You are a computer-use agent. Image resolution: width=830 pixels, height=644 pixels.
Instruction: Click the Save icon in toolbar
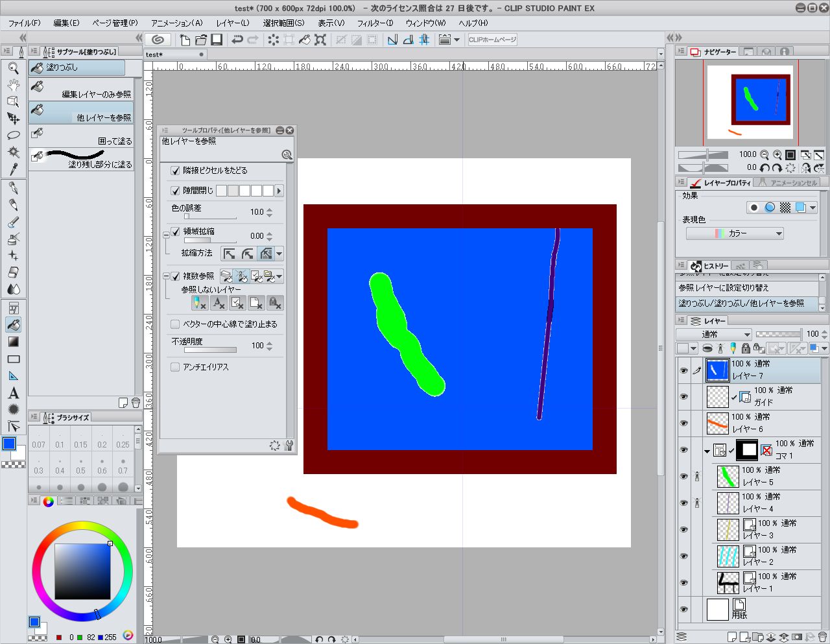pyautogui.click(x=217, y=40)
